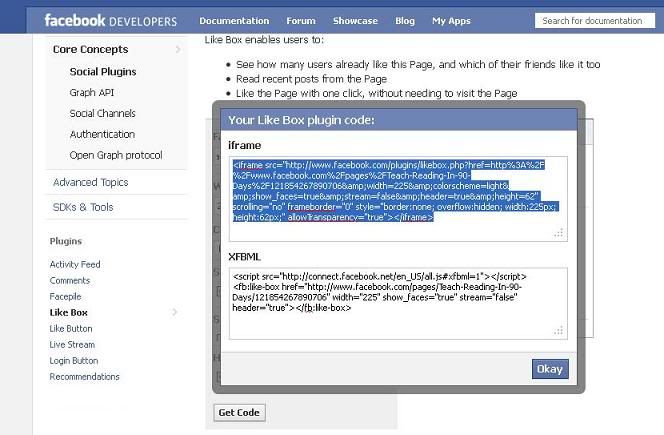Open the Live Stream plugin page
Viewport: 664px width, 435px height.
tap(72, 344)
